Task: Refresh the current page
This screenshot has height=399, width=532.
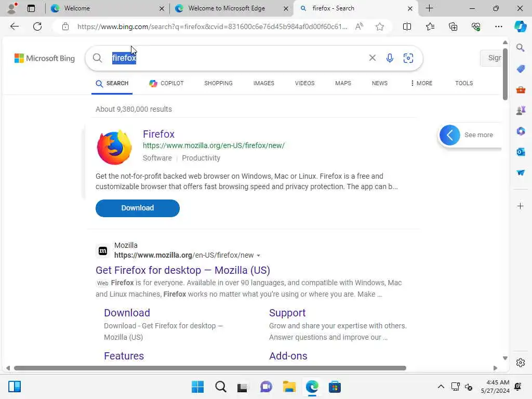Action: 37,26
